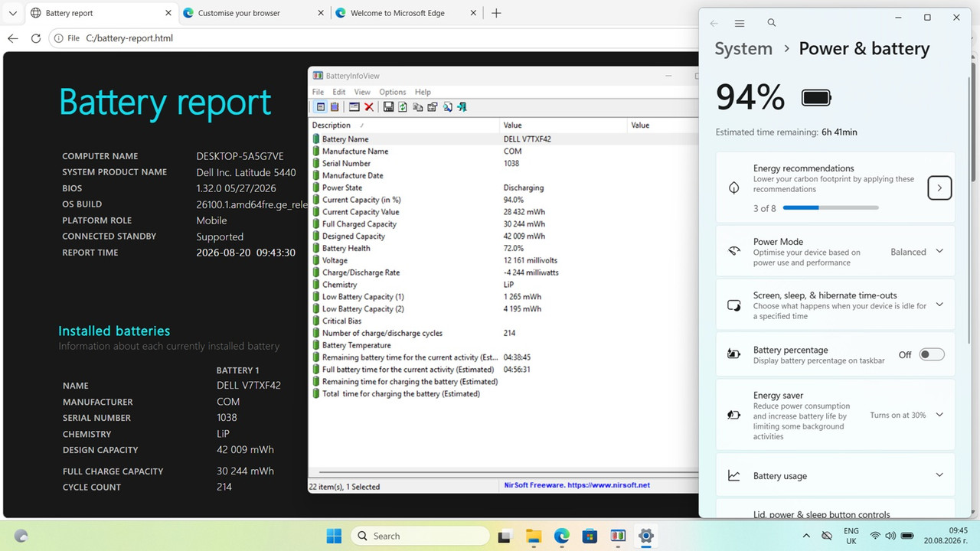This screenshot has width=980, height=551.
Task: Reload the battery report page in Edge
Action: [36, 38]
